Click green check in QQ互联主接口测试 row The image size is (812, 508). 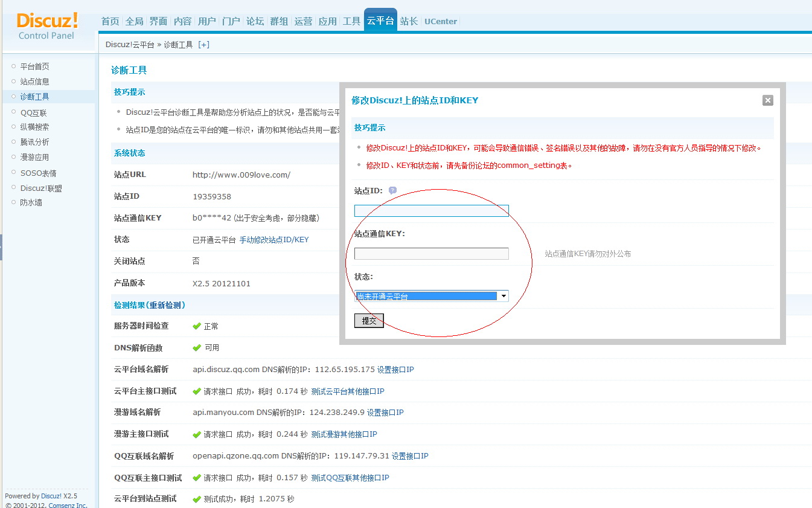197,478
